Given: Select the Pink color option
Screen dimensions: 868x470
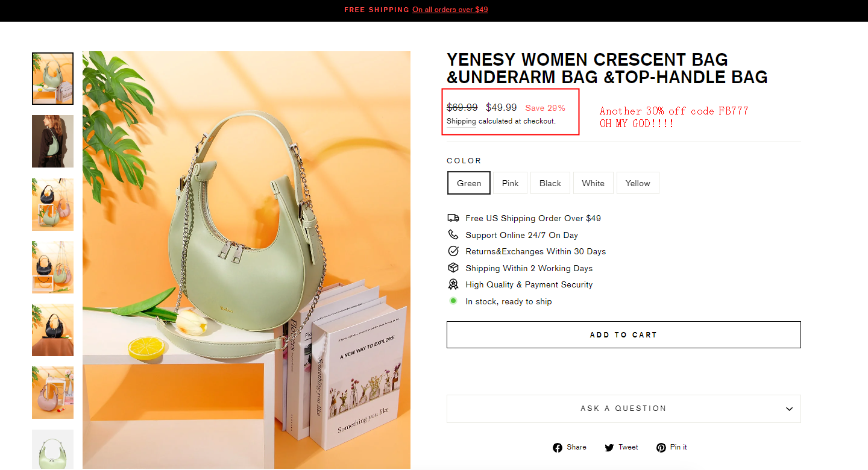Looking at the screenshot, I should [x=510, y=183].
